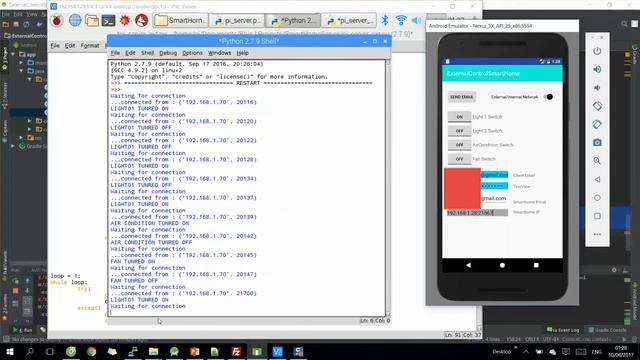Click the ENG language indicator in taskbar

pyautogui.click(x=596, y=351)
